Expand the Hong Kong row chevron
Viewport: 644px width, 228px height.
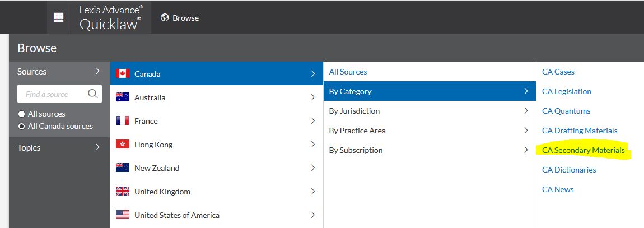point(313,144)
